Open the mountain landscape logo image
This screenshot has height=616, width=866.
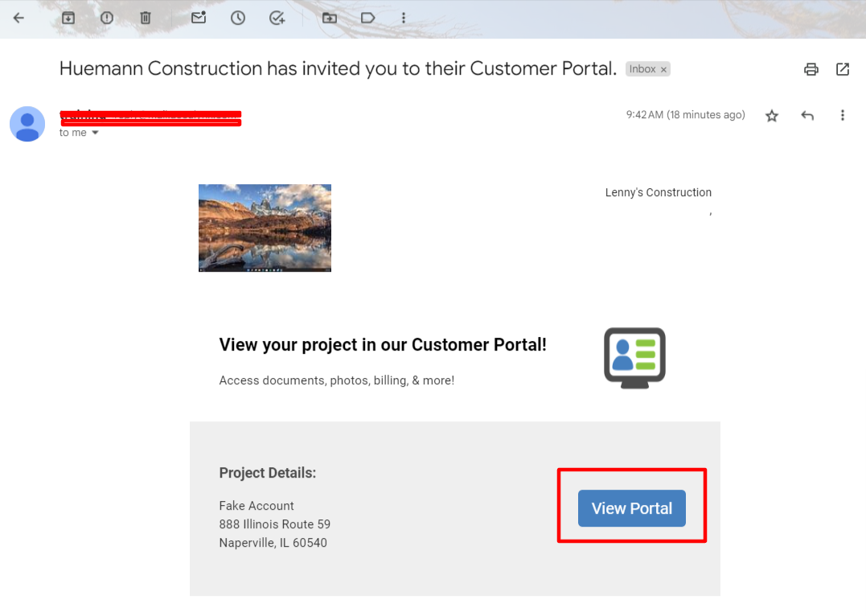click(265, 228)
